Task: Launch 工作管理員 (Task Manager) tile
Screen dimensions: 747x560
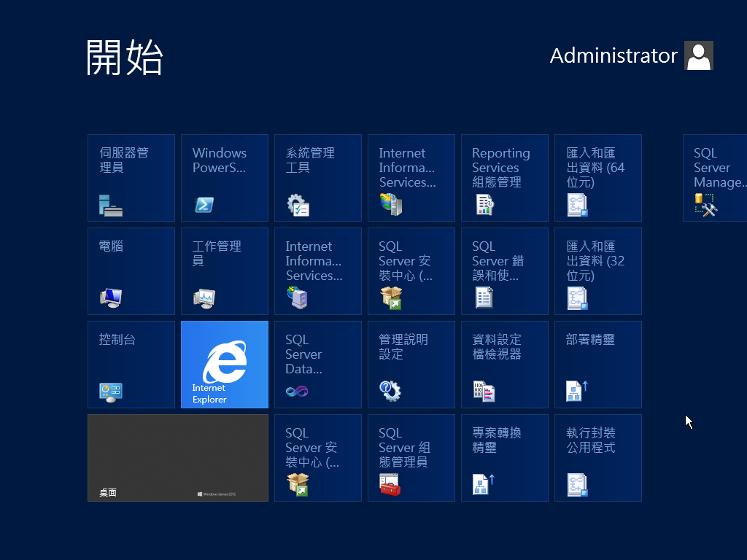Action: point(225,271)
